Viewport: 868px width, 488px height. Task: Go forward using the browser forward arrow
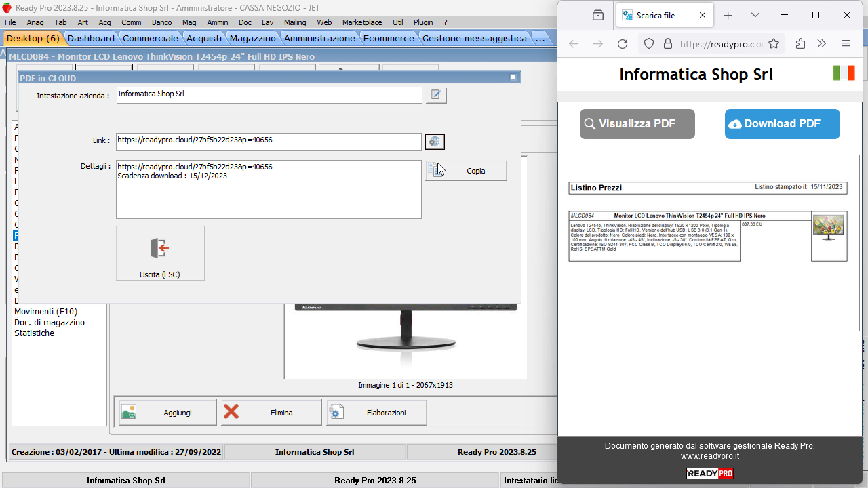click(598, 44)
